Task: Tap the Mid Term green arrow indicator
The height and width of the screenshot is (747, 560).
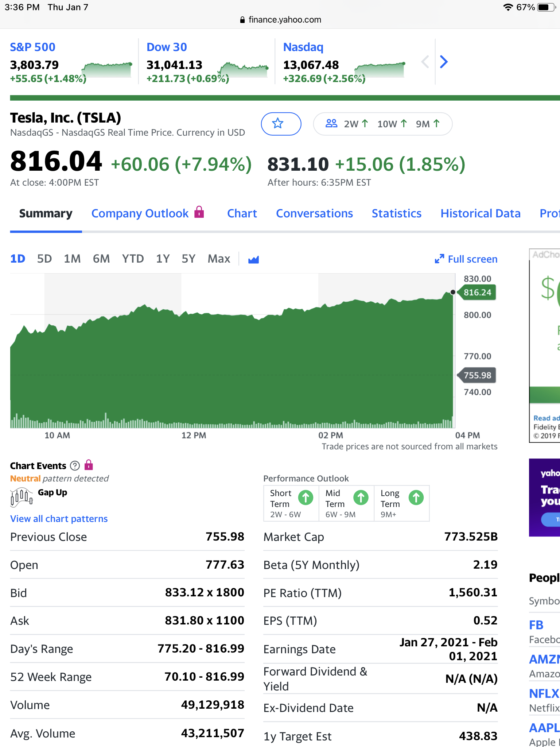Action: click(361, 498)
